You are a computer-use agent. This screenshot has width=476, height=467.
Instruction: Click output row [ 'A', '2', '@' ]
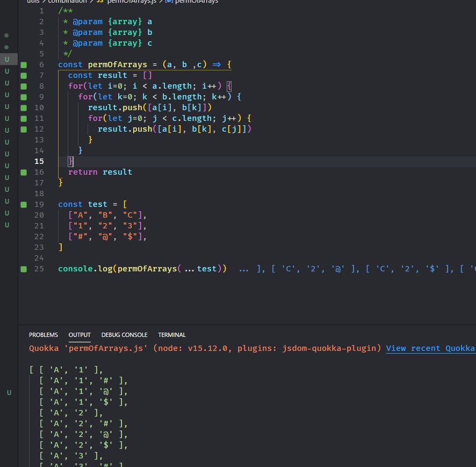coord(83,434)
